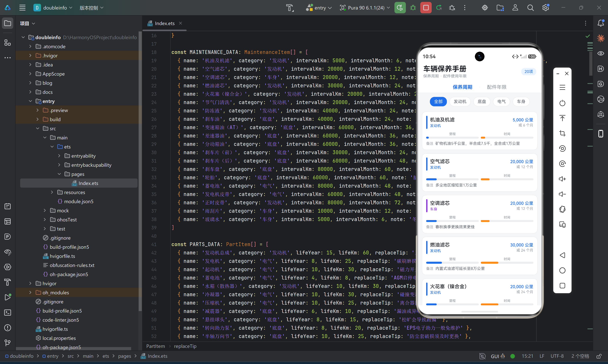Image resolution: width=608 pixels, height=364 pixels.
Task: Open 项目 view dropdown
Action: click(x=28, y=23)
